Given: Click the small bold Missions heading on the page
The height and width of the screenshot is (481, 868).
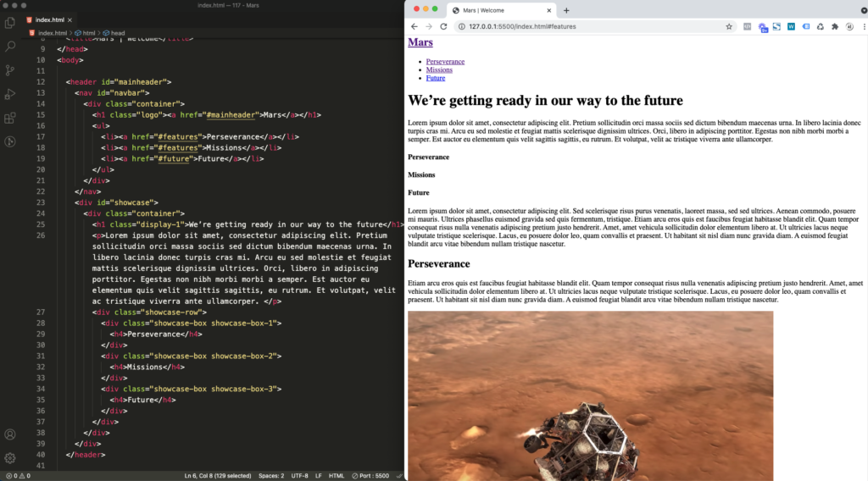Looking at the screenshot, I should (421, 174).
